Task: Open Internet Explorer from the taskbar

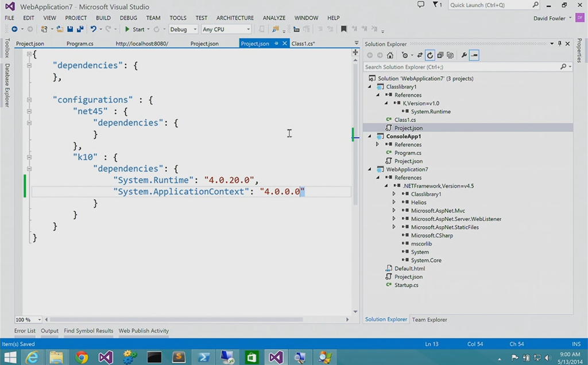Action: click(x=32, y=357)
